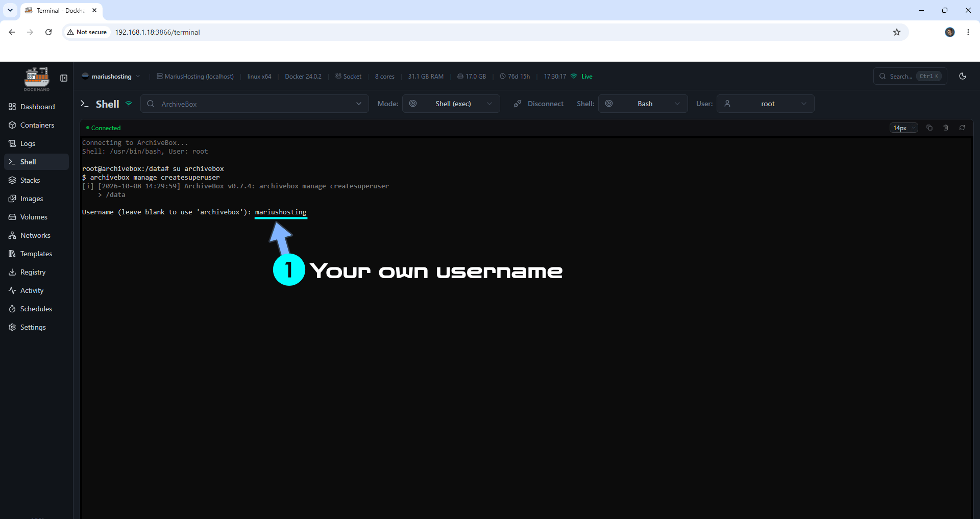The width and height of the screenshot is (980, 519).
Task: Open the Chrome three-dot menu
Action: [x=968, y=32]
